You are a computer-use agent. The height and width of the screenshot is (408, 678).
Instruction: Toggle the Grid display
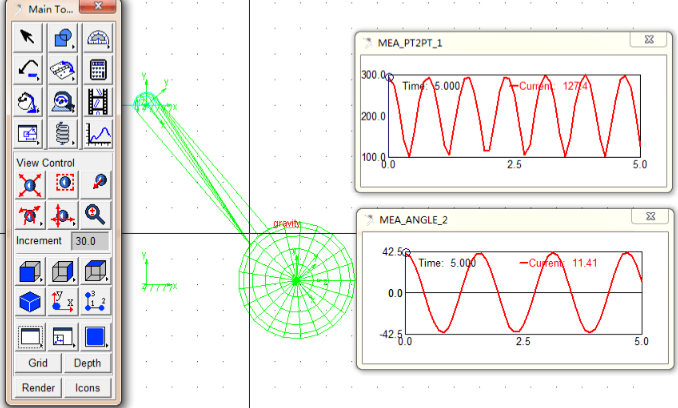(38, 363)
